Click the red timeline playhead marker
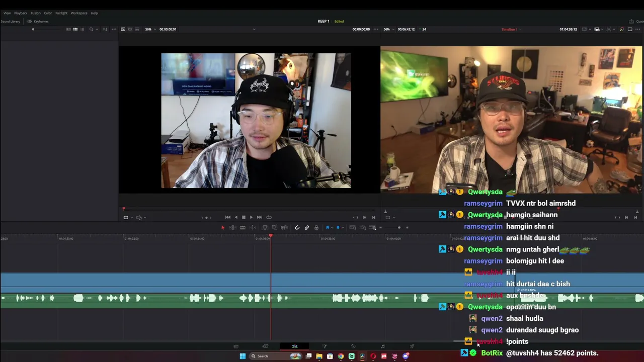The height and width of the screenshot is (362, 644). click(x=270, y=236)
